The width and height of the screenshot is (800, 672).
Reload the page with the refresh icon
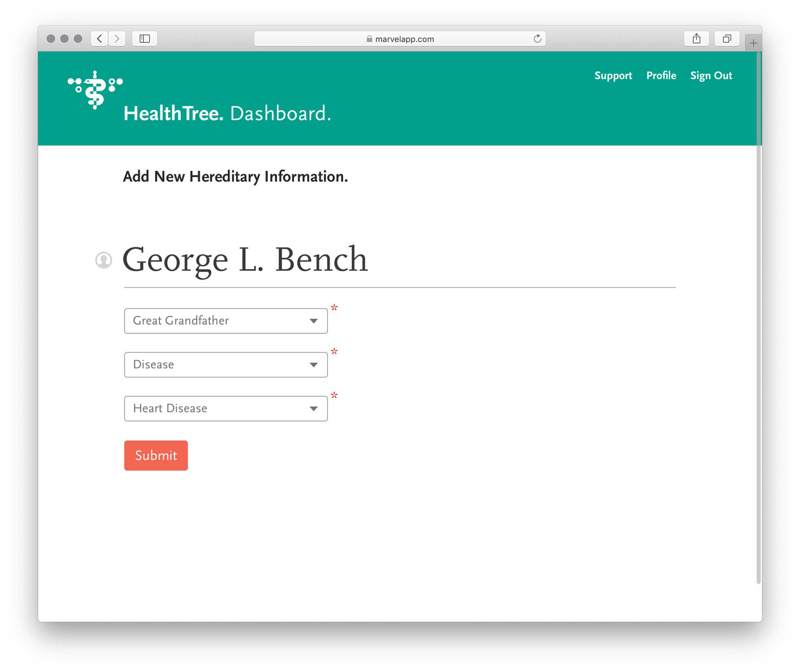(537, 39)
